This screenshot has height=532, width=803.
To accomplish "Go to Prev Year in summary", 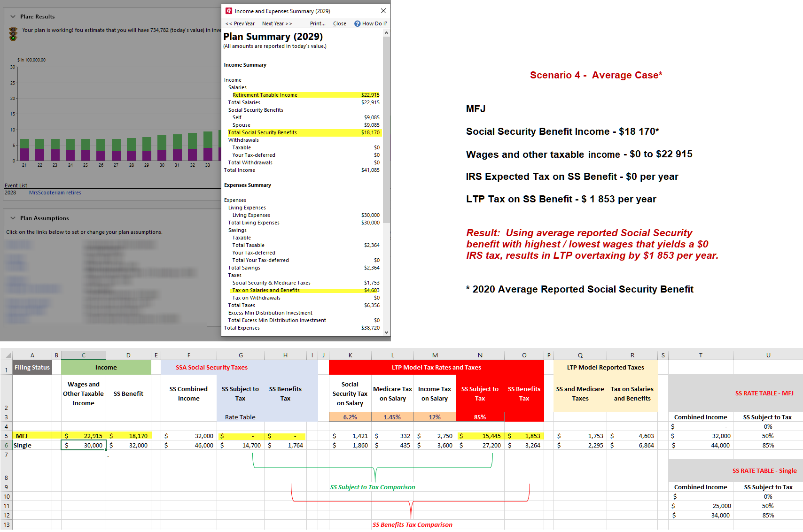I will 240,23.
